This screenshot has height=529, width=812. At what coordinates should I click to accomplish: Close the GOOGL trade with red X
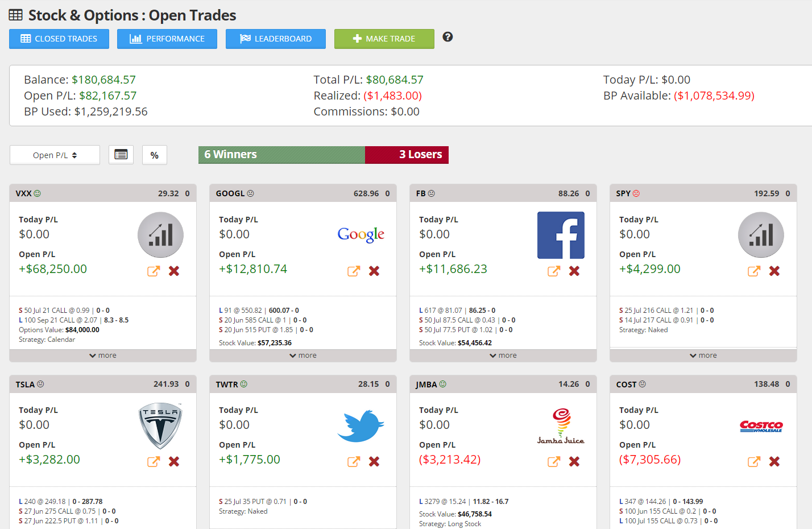pos(374,271)
